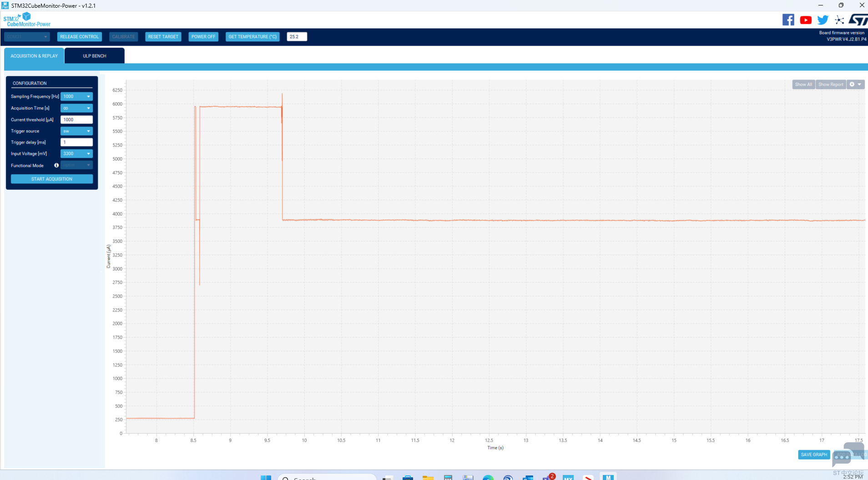The width and height of the screenshot is (868, 480).
Task: Click the Save Graph button
Action: (814, 455)
